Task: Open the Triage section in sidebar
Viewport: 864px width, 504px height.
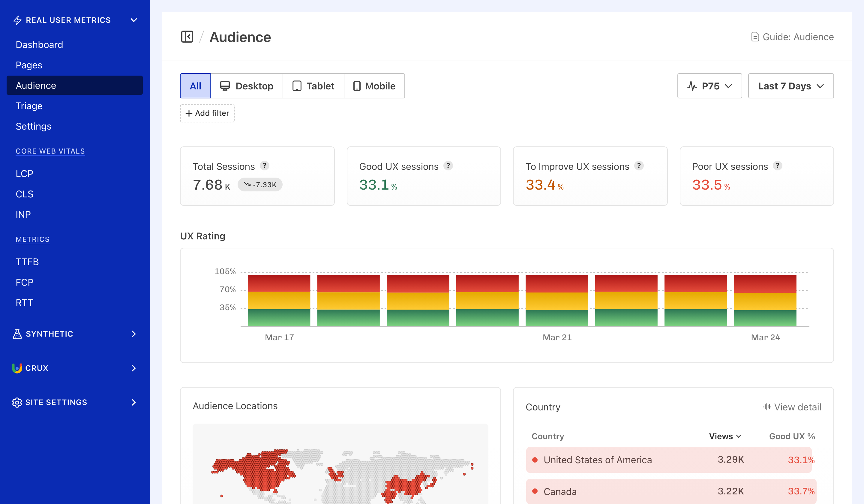Action: [29, 106]
